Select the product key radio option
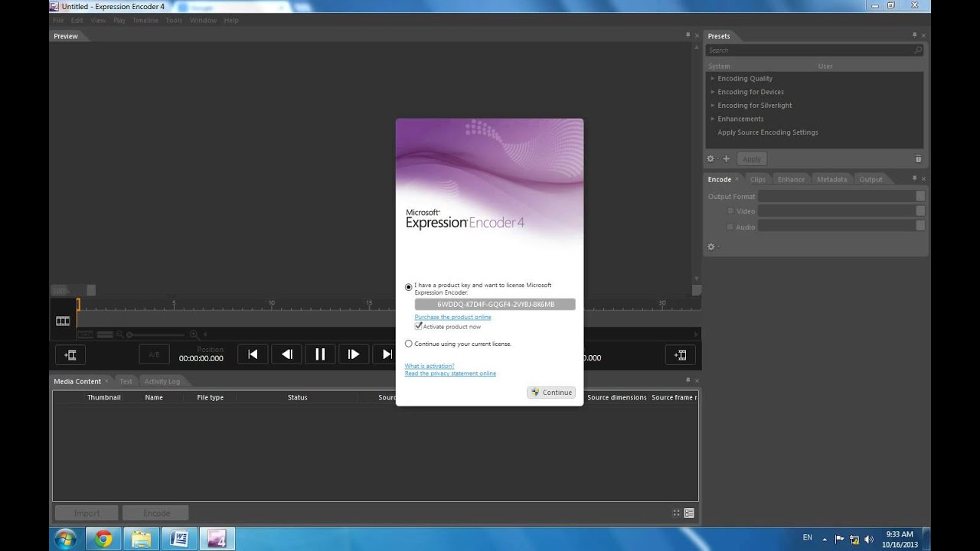The height and width of the screenshot is (551, 980). tap(408, 287)
